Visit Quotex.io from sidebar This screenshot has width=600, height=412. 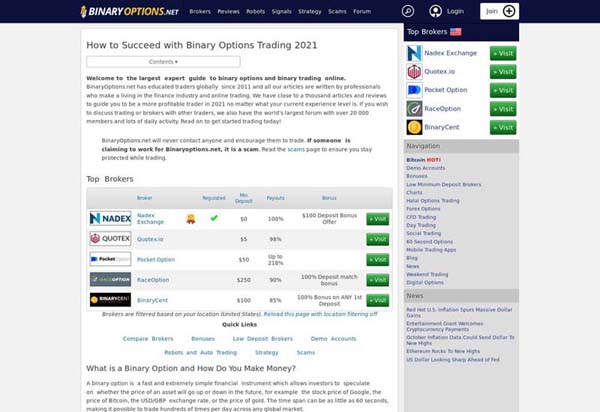(503, 72)
